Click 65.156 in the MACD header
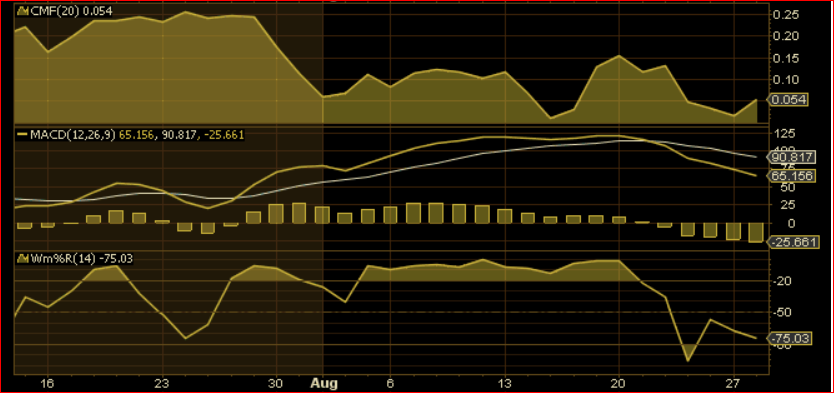Screen dimensions: 834x393 click(x=136, y=135)
